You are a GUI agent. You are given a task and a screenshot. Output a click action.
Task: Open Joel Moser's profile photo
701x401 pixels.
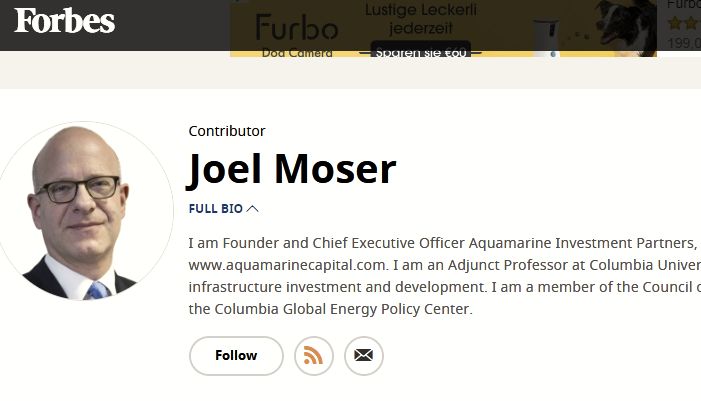85,211
